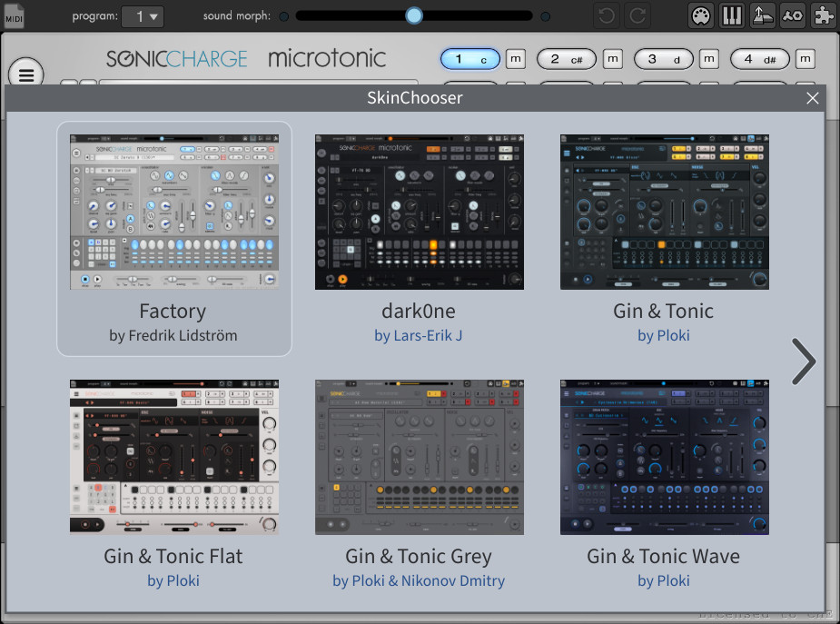Mute channel 4 with m button
This screenshot has height=624, width=840.
pos(805,59)
